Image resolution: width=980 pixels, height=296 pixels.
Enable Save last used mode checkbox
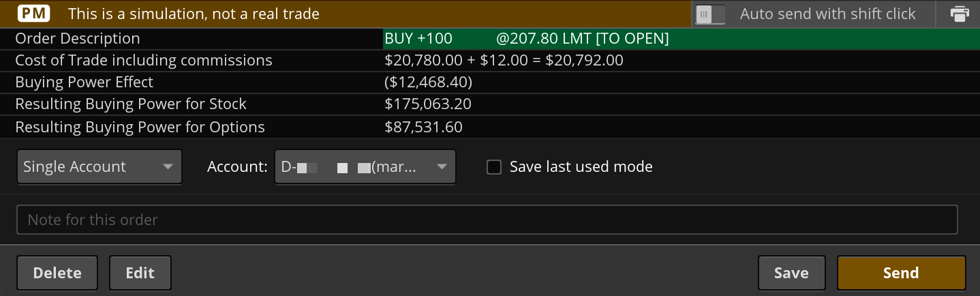click(x=494, y=167)
